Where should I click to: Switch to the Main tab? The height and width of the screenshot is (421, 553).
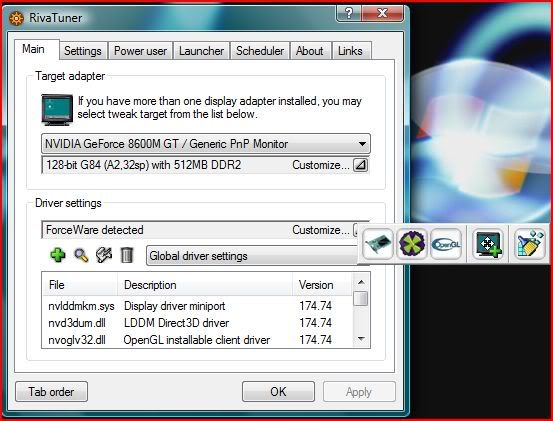point(34,49)
